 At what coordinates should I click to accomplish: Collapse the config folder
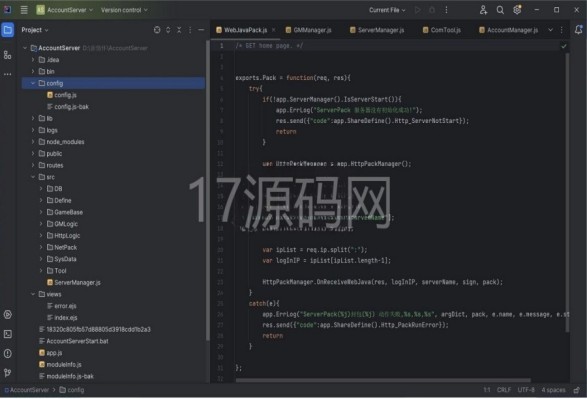pos(33,83)
